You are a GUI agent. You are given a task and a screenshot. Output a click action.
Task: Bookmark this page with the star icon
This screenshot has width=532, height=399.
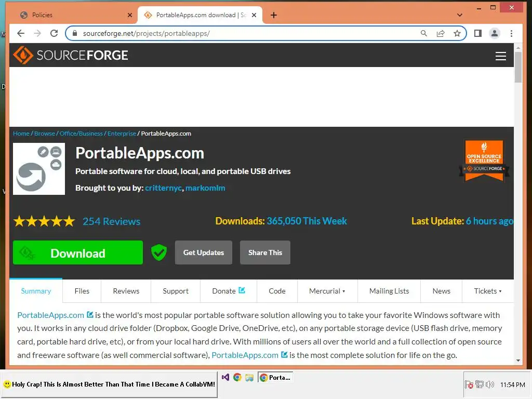(x=457, y=33)
